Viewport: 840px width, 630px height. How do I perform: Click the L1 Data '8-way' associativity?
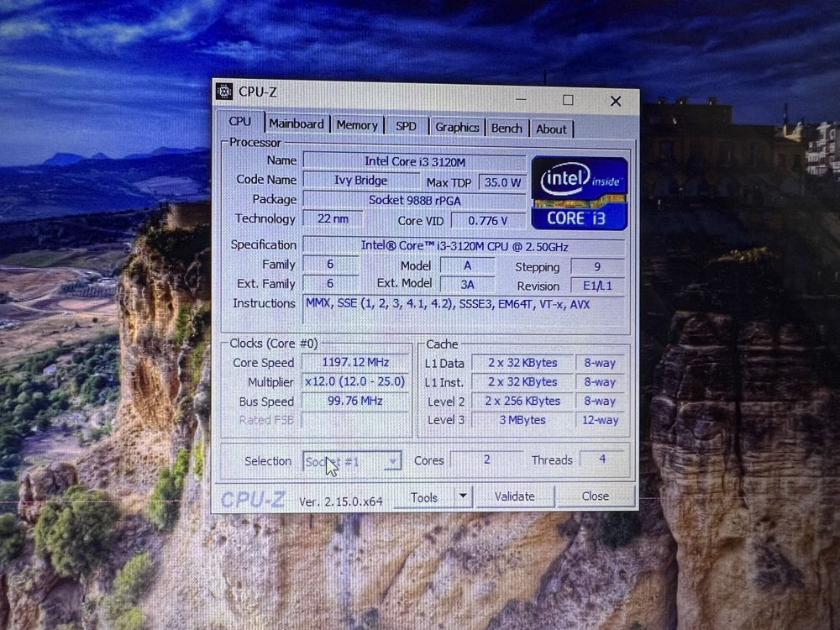[x=600, y=363]
